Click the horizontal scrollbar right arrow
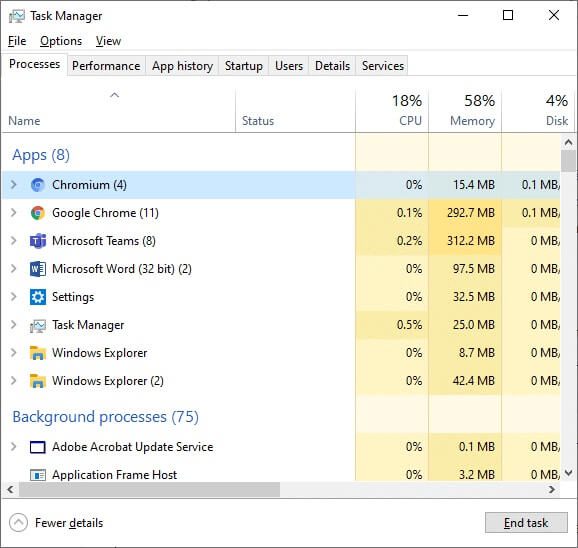Image resolution: width=578 pixels, height=548 pixels. pyautogui.click(x=552, y=489)
